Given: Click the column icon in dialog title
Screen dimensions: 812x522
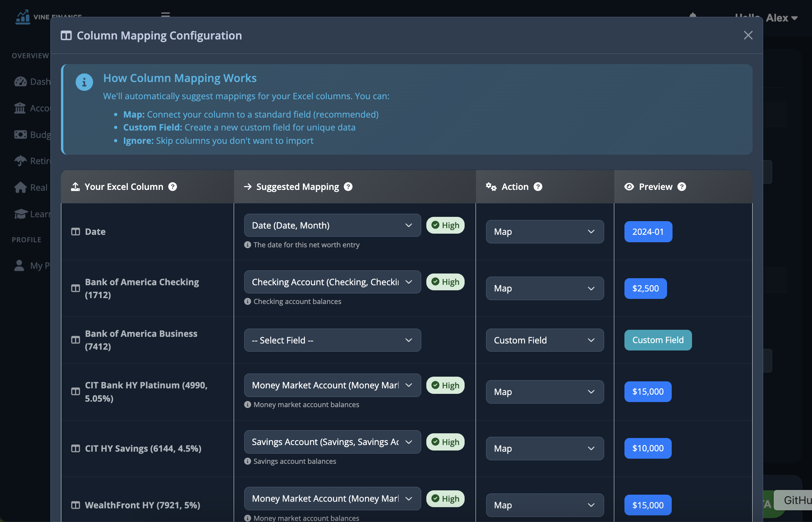Looking at the screenshot, I should [x=66, y=36].
